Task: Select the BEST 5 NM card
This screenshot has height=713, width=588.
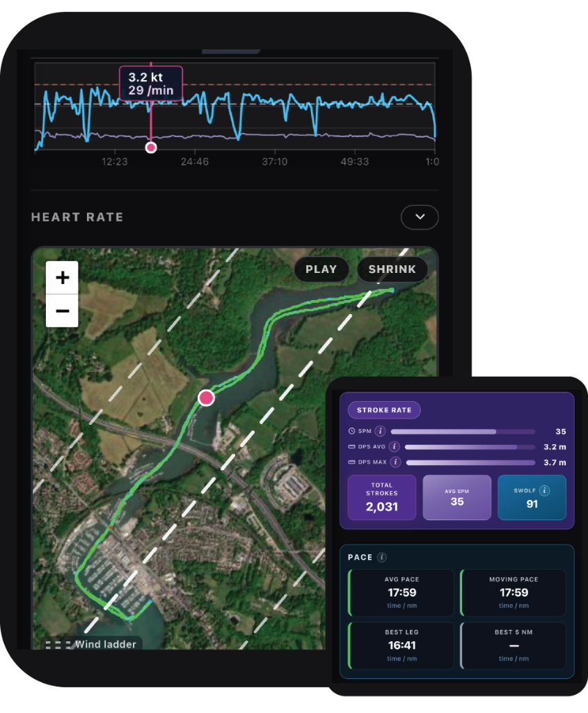Action: coord(513,645)
